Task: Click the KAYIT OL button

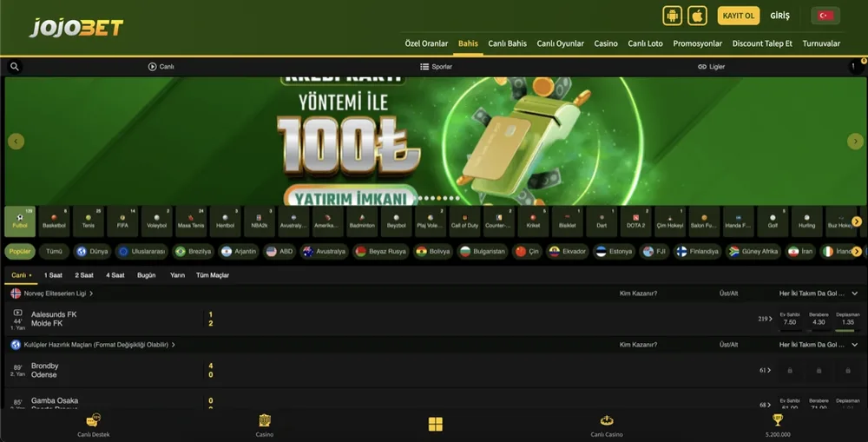Action: pyautogui.click(x=739, y=16)
